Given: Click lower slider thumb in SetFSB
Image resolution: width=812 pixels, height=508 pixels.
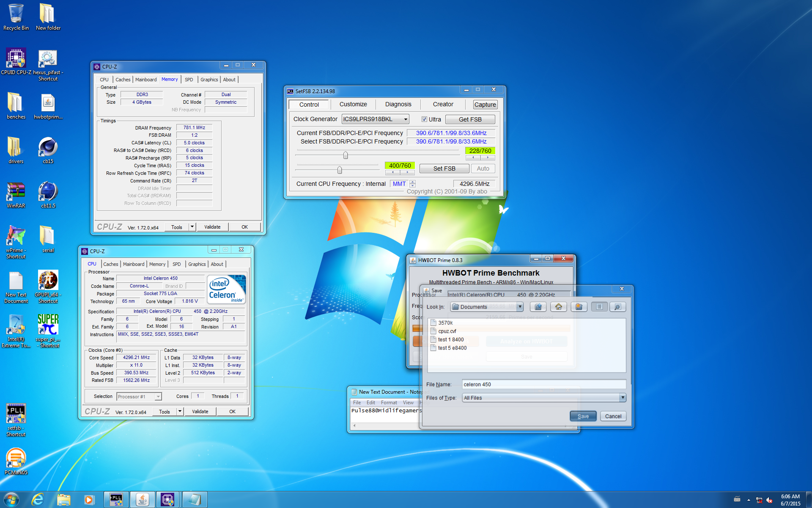Looking at the screenshot, I should [340, 170].
